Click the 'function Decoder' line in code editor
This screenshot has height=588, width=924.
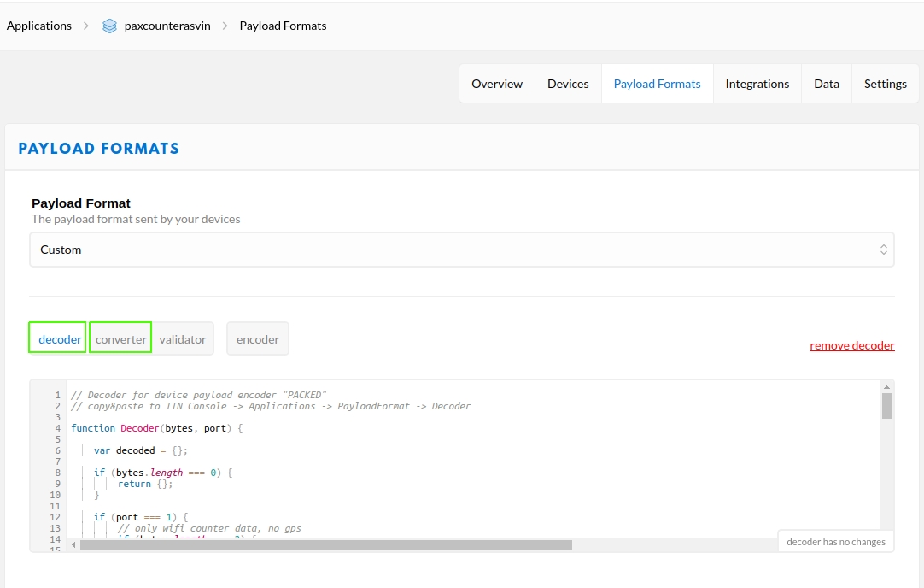(x=156, y=428)
